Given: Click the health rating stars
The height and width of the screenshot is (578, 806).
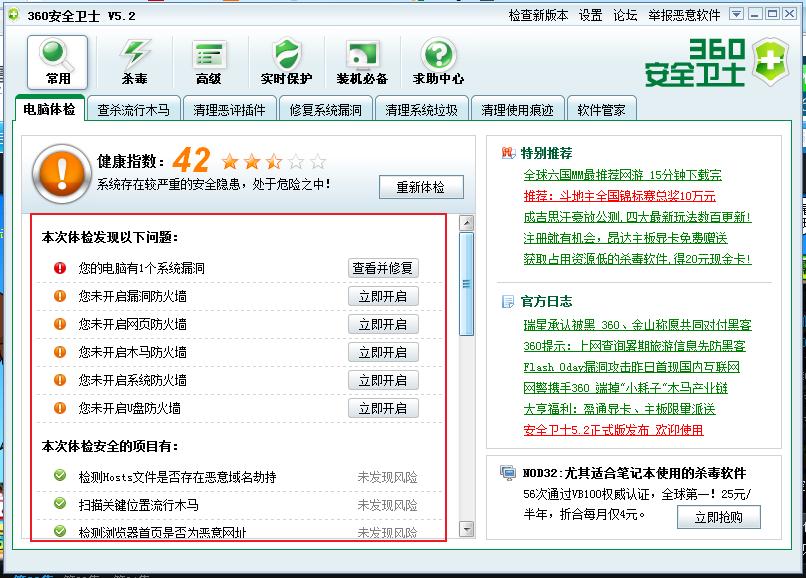Looking at the screenshot, I should pyautogui.click(x=274, y=161).
